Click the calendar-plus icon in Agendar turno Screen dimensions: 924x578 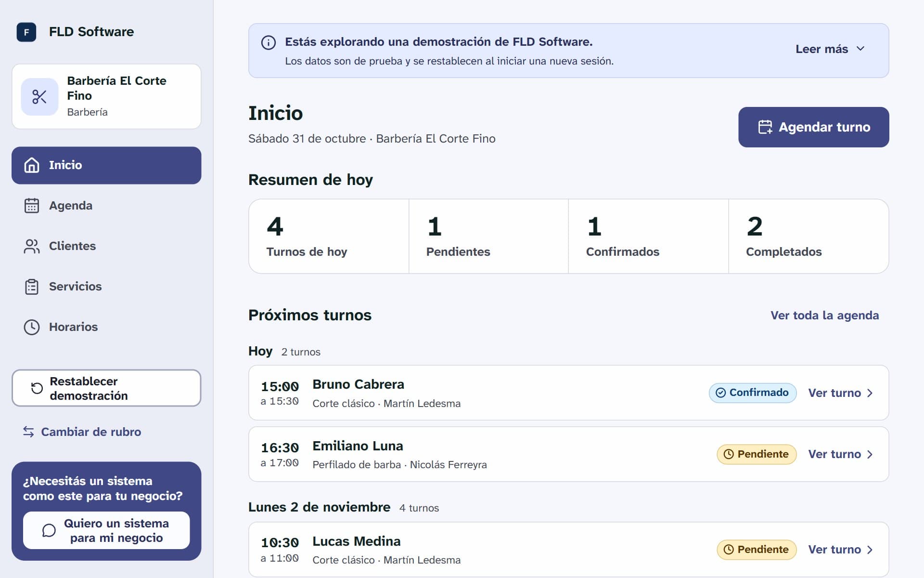[765, 127]
